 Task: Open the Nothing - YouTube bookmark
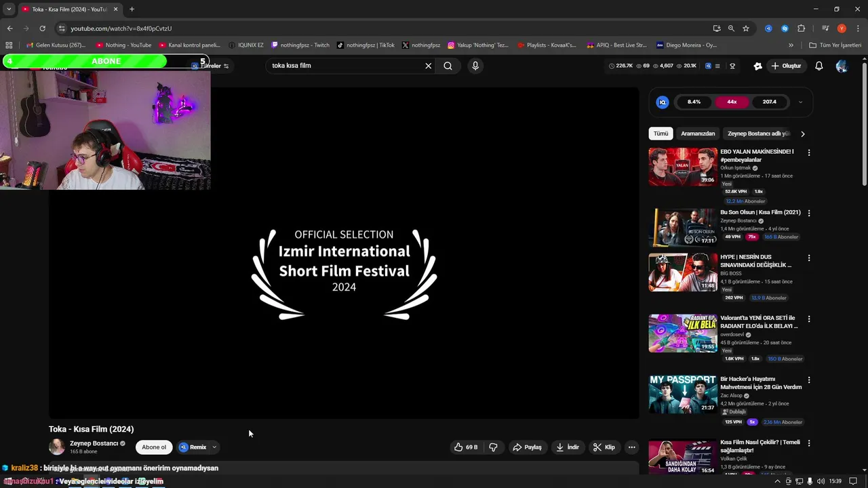point(123,45)
